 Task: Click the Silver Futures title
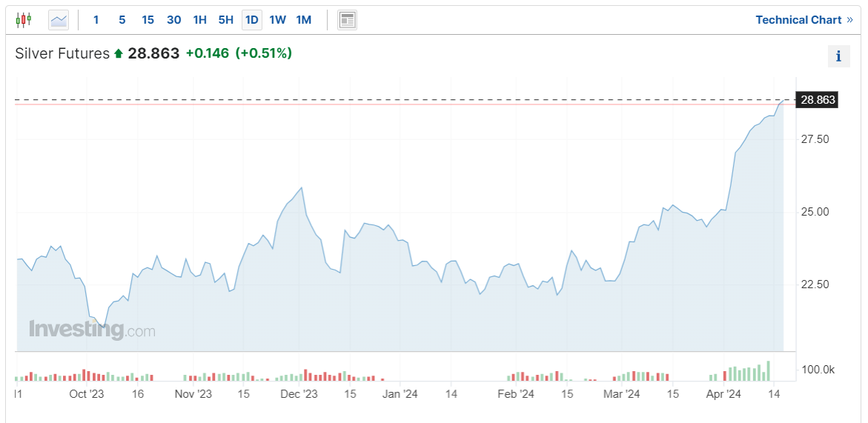pyautogui.click(x=62, y=53)
